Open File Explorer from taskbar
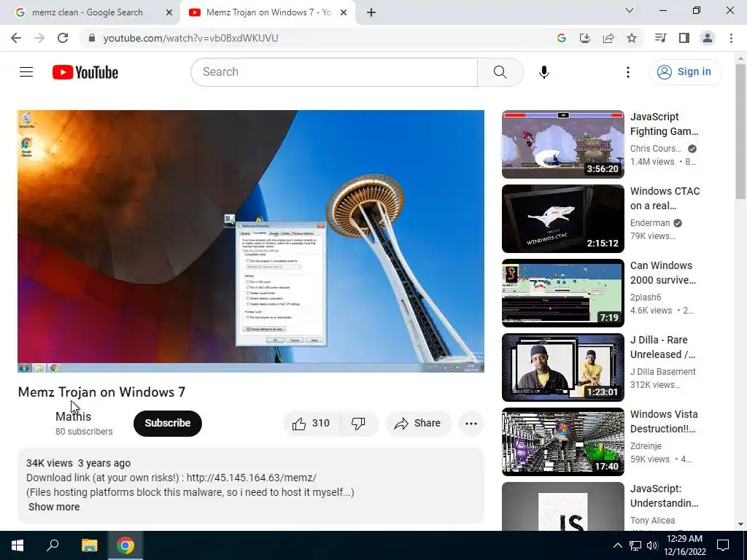 (89, 545)
